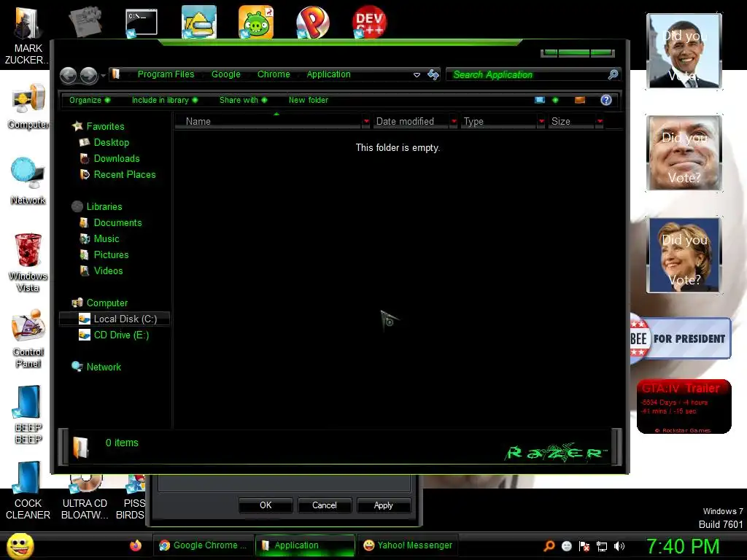Click Cancel in the dialog behind Explorer
The width and height of the screenshot is (747, 560).
point(325,505)
